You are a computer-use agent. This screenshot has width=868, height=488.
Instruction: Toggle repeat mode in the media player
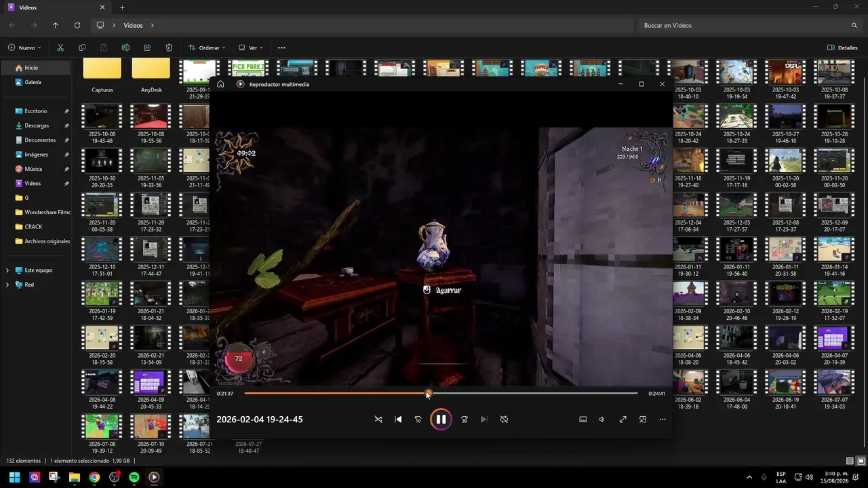click(504, 420)
